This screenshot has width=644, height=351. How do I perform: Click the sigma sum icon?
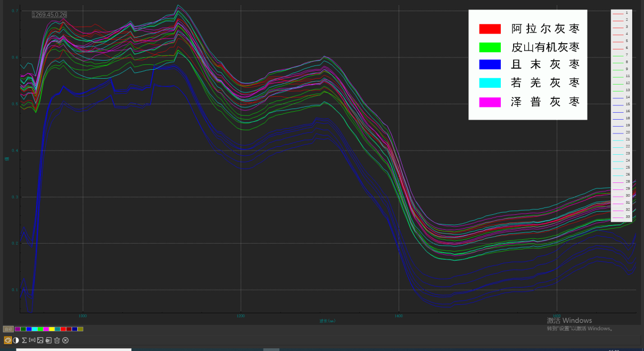point(24,340)
